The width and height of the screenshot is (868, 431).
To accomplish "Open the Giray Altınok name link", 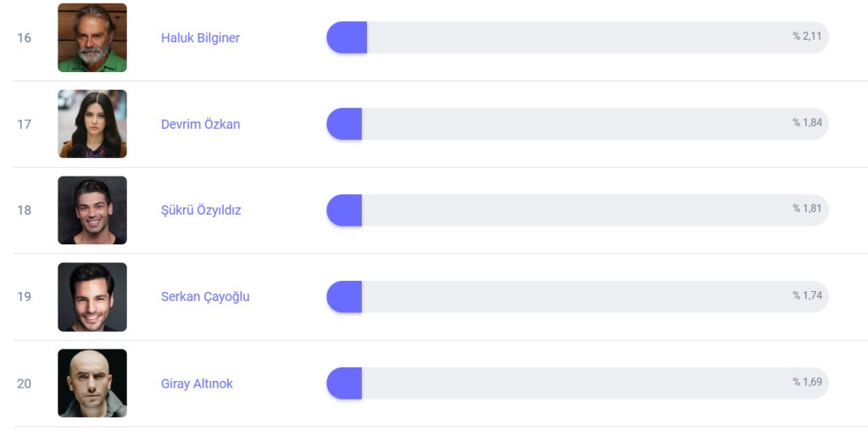I will (197, 383).
